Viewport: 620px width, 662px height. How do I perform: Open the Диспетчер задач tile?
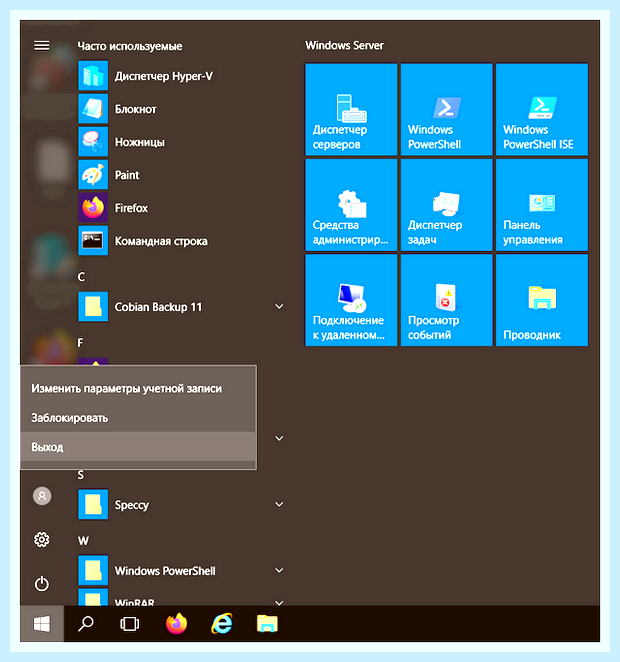(x=447, y=205)
